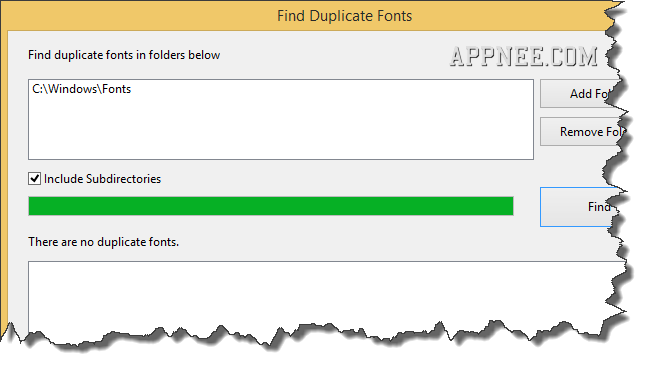Click the 'Find duplicate fonts in folders below' label

point(124,55)
